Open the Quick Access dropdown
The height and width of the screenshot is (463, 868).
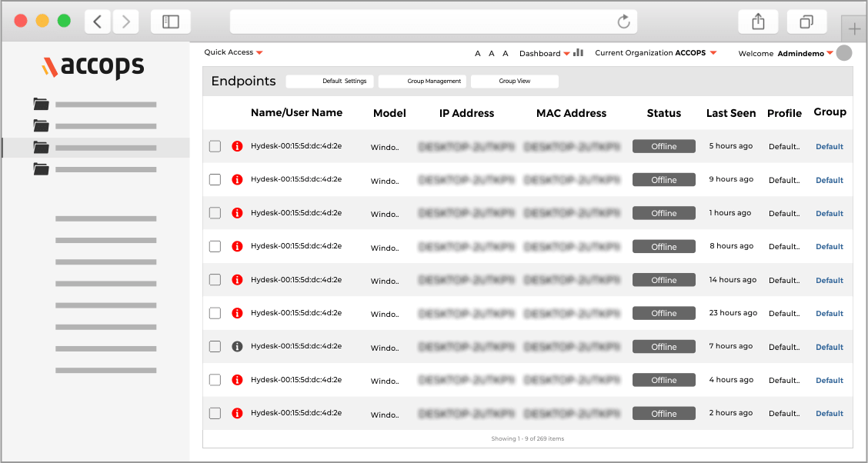click(232, 52)
